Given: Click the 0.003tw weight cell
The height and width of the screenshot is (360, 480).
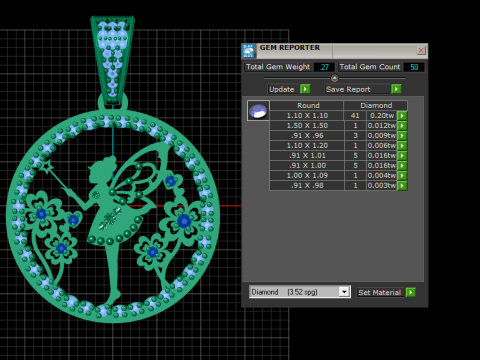Looking at the screenshot, I should tap(382, 186).
